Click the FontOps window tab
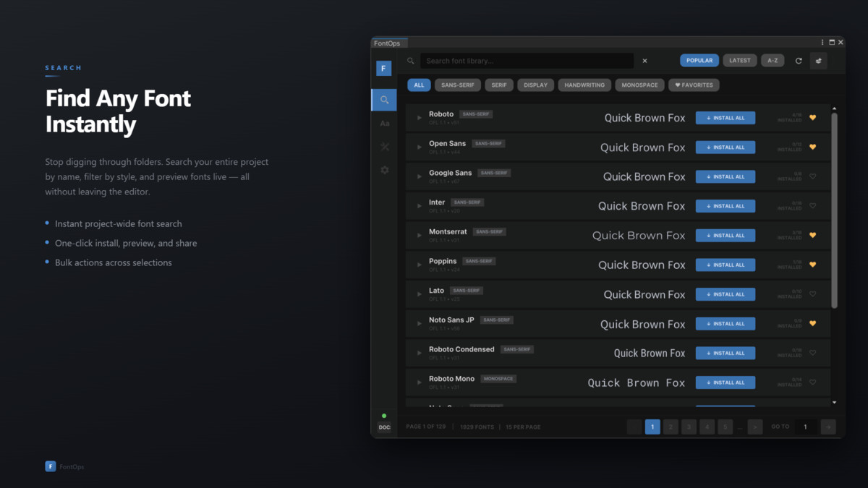The image size is (868, 488). [390, 43]
